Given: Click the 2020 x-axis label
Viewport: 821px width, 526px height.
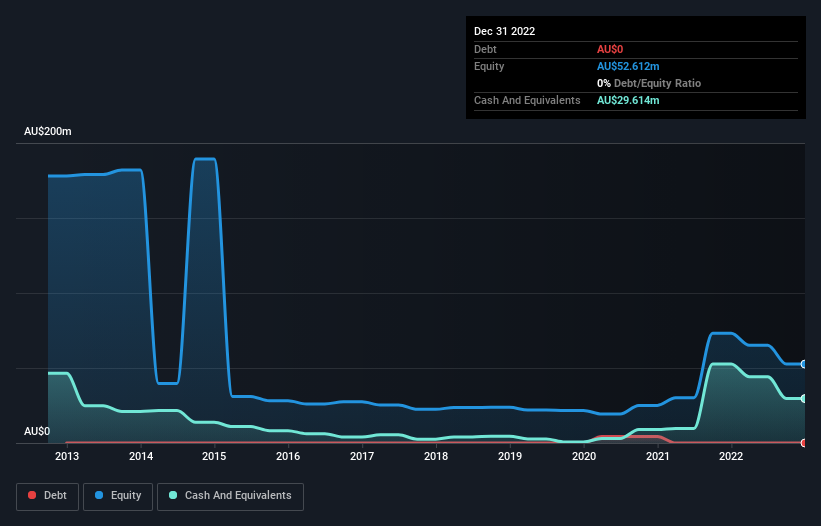Looking at the screenshot, I should pos(584,456).
